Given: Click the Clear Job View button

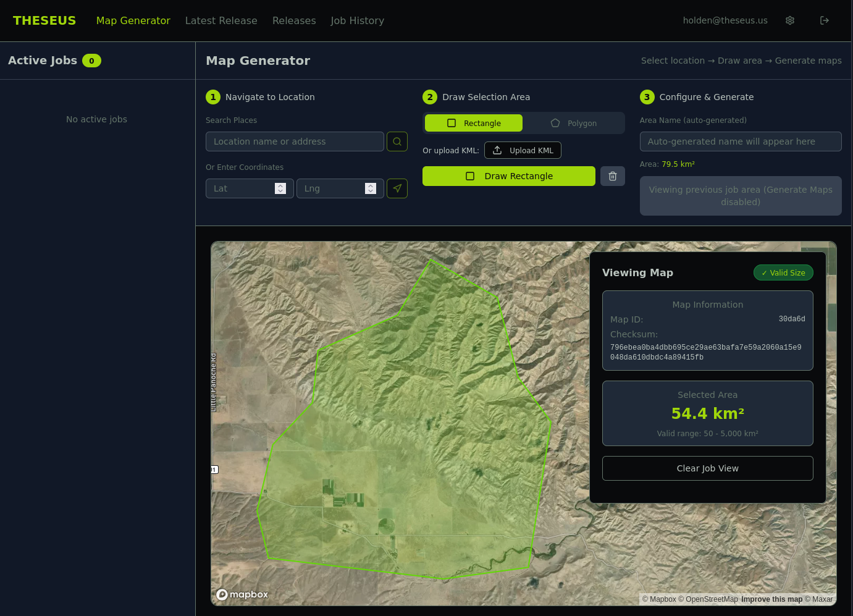Looking at the screenshot, I should [707, 468].
